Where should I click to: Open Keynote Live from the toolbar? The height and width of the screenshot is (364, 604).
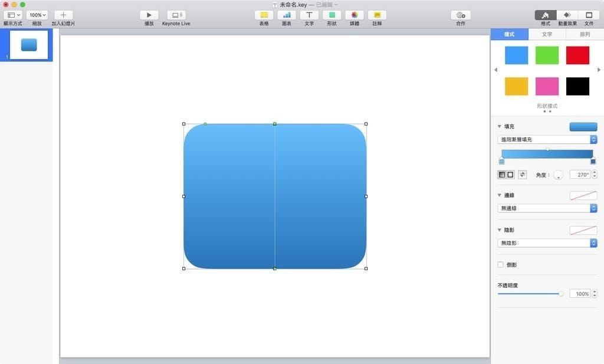pyautogui.click(x=176, y=15)
